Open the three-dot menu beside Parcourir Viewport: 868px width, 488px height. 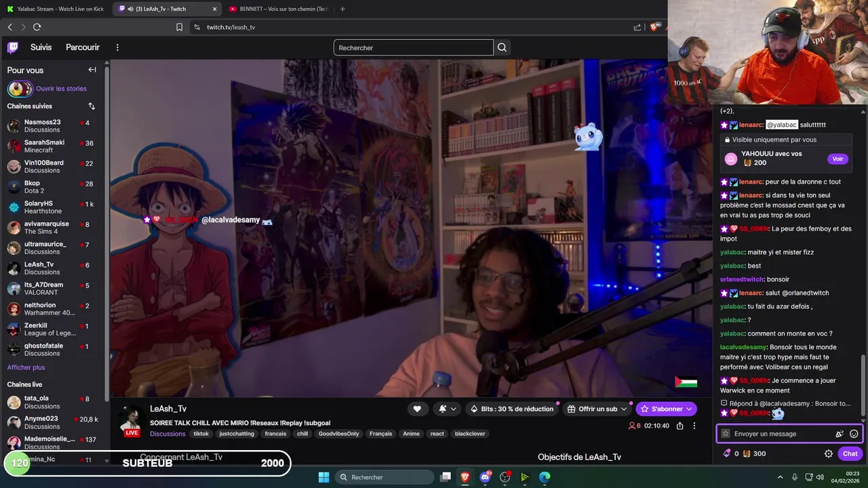click(x=117, y=47)
